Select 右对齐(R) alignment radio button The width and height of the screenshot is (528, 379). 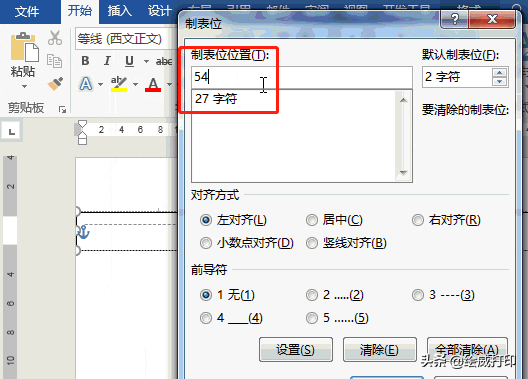418,220
